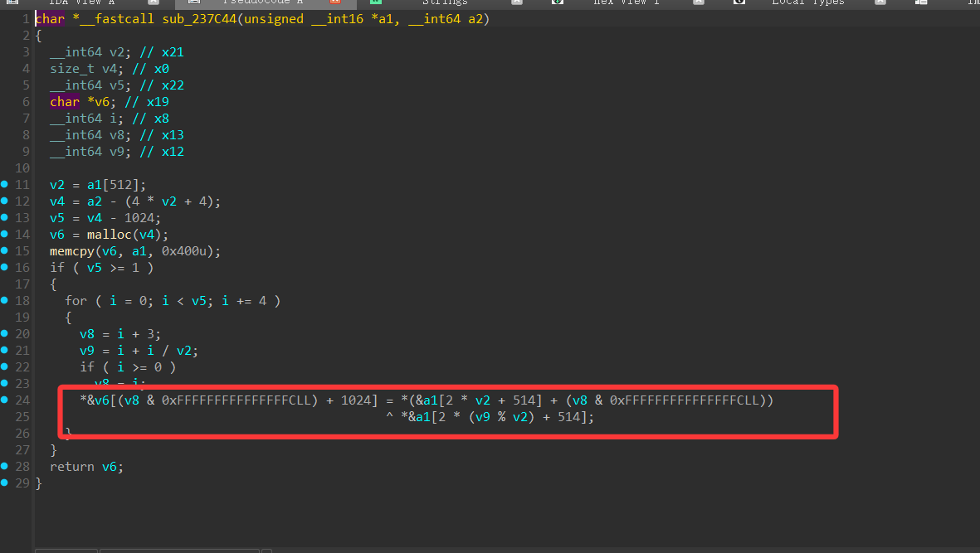The image size is (980, 553).
Task: Open the Local Types tab
Action: (x=807, y=2)
